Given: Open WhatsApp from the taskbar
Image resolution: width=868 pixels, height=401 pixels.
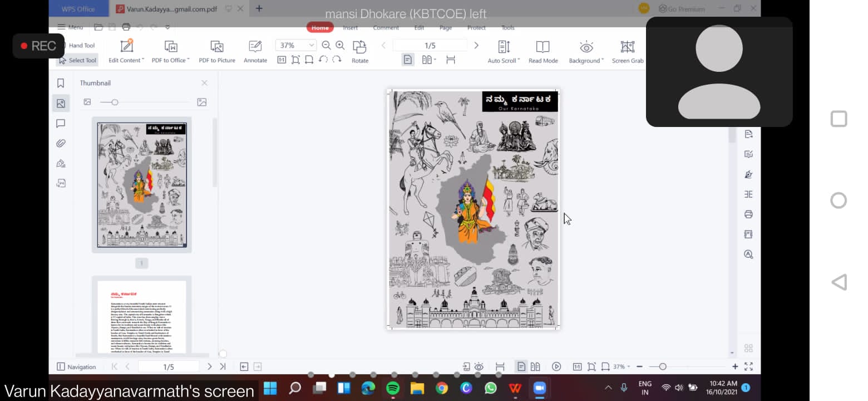Looking at the screenshot, I should click(490, 388).
